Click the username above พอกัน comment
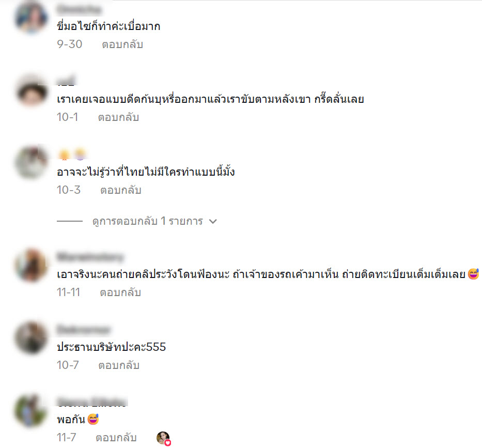This screenshot has height=448, width=482. (92, 402)
